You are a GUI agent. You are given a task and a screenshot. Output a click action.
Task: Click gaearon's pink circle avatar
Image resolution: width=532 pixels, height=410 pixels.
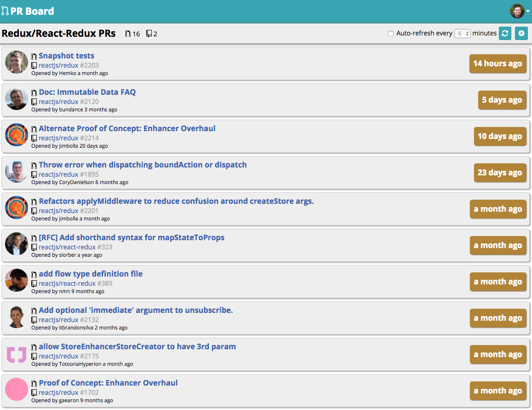(16, 389)
